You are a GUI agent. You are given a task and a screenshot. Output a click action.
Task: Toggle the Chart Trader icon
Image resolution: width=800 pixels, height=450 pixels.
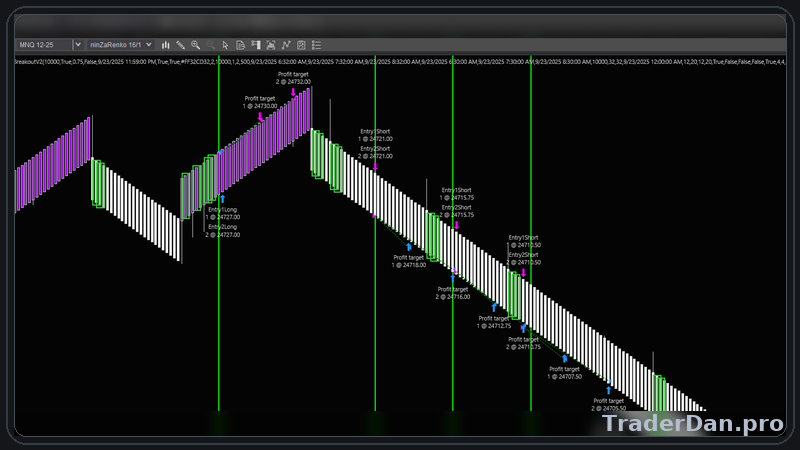(x=256, y=45)
